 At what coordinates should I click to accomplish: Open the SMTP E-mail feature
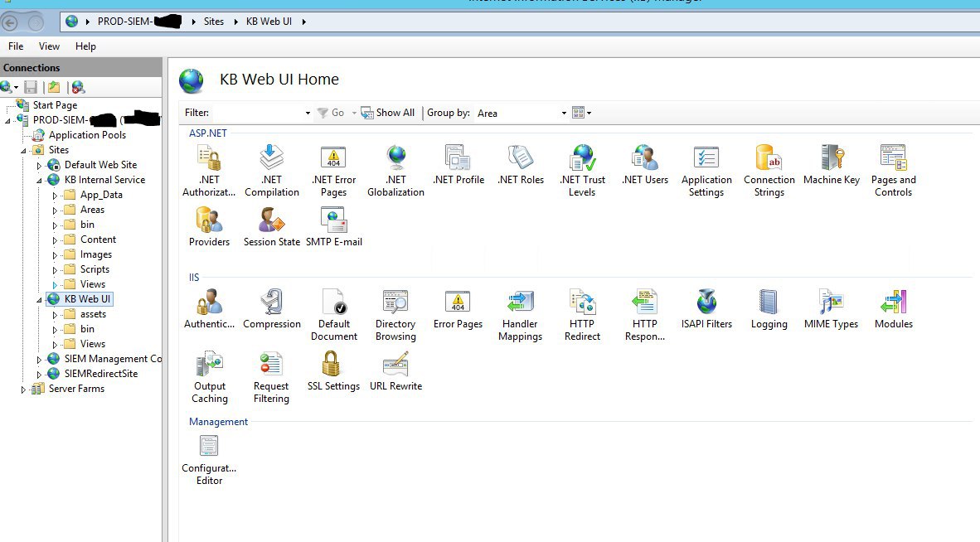(x=334, y=227)
